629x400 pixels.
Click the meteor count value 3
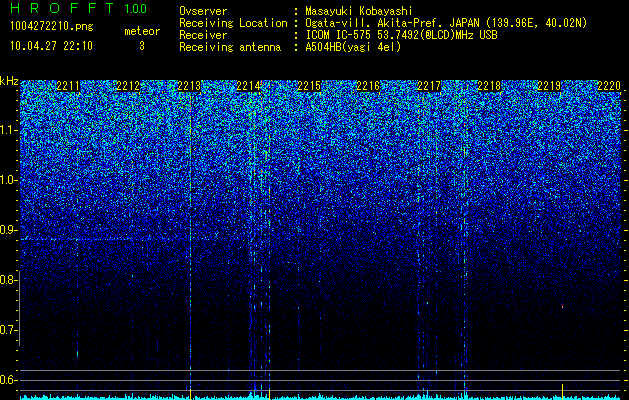pos(142,46)
